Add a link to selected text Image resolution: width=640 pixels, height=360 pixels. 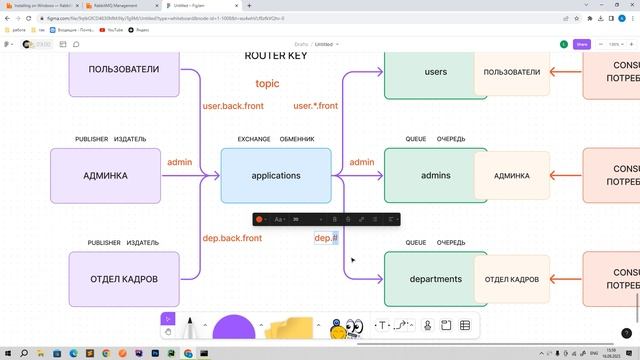(x=361, y=220)
